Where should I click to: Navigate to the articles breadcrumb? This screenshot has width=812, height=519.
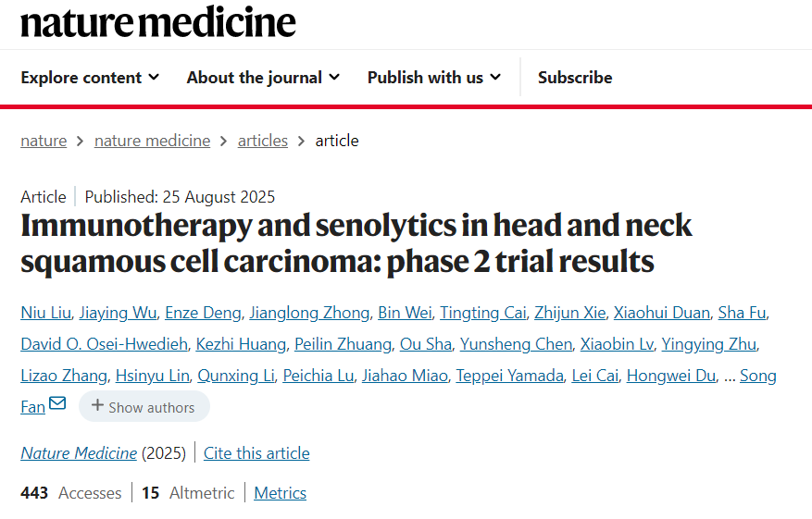pos(263,141)
